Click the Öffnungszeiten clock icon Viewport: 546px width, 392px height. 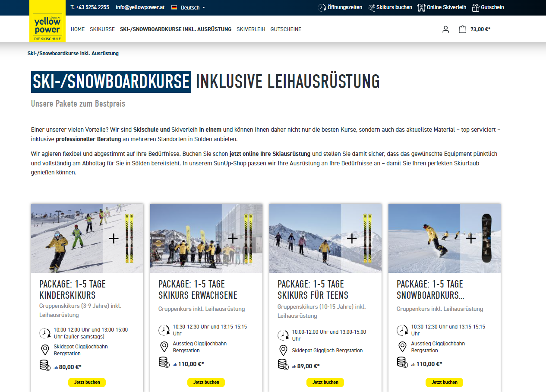(x=322, y=7)
